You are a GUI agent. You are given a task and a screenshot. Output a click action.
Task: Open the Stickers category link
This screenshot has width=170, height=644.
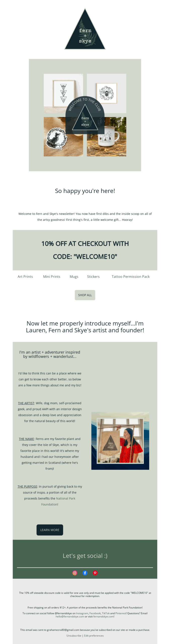pyautogui.click(x=93, y=276)
